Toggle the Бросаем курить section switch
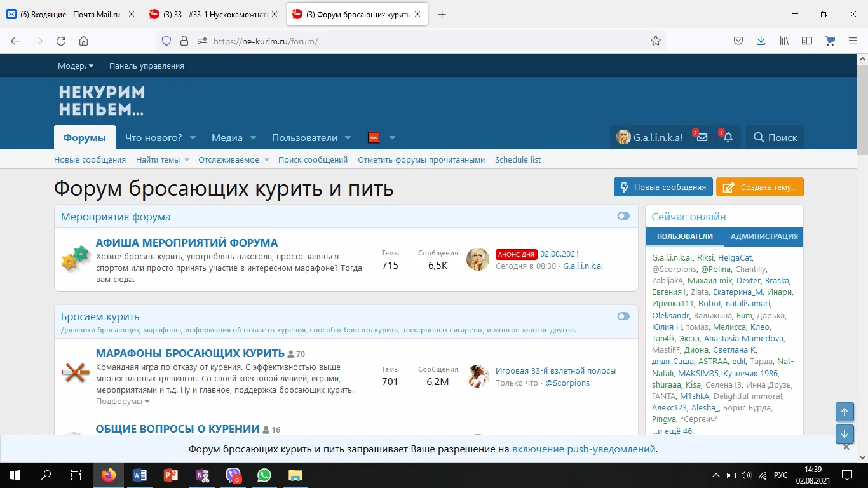Viewport: 868px width, 488px height. [x=623, y=316]
